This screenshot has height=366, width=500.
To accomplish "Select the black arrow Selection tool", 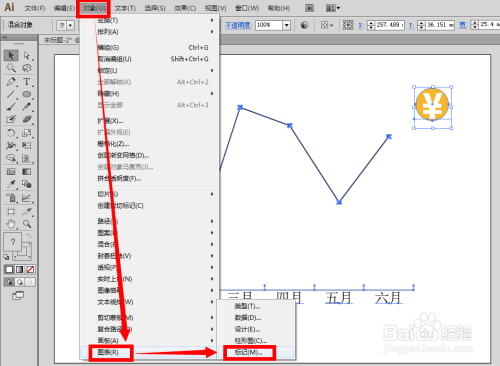I will coord(11,55).
